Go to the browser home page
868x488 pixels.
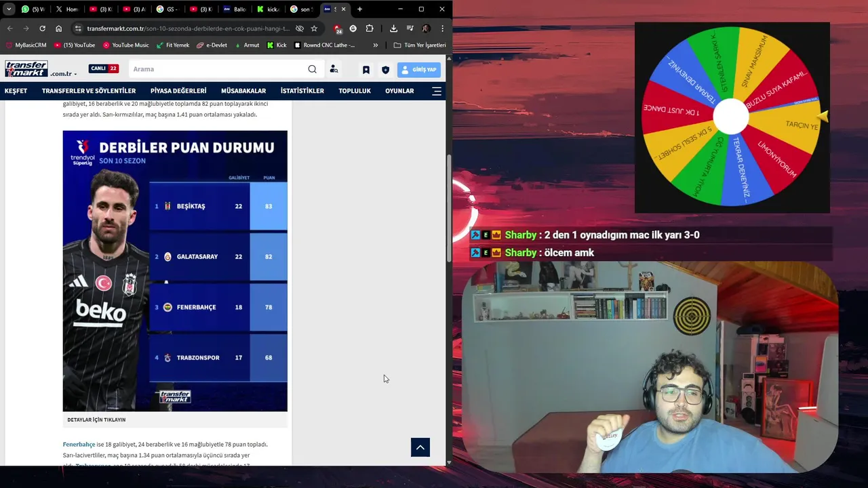tap(58, 28)
